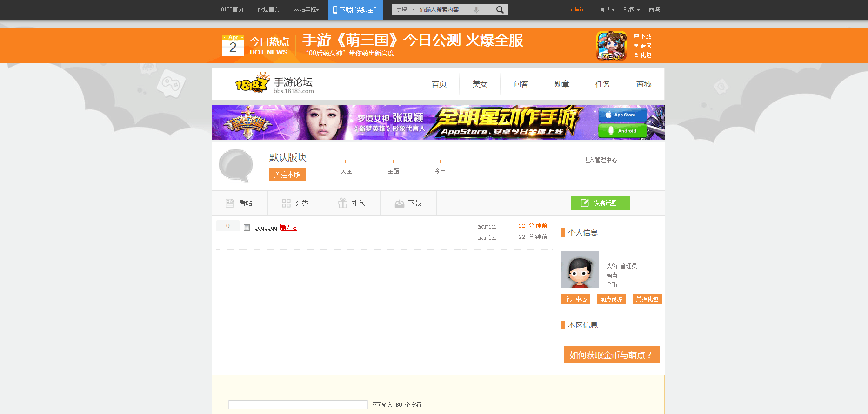Click the 新人帖 tag icon
868x414 pixels.
pos(289,227)
